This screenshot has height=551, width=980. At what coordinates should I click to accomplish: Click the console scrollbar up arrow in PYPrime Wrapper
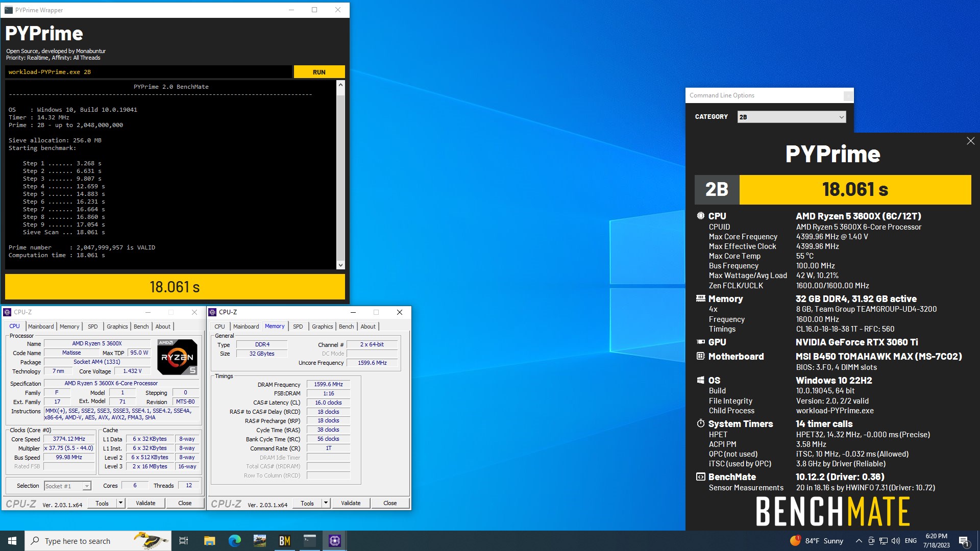[x=340, y=85]
